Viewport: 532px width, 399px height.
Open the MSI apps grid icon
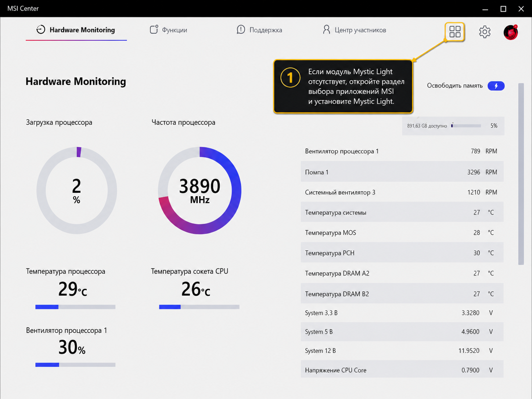455,32
